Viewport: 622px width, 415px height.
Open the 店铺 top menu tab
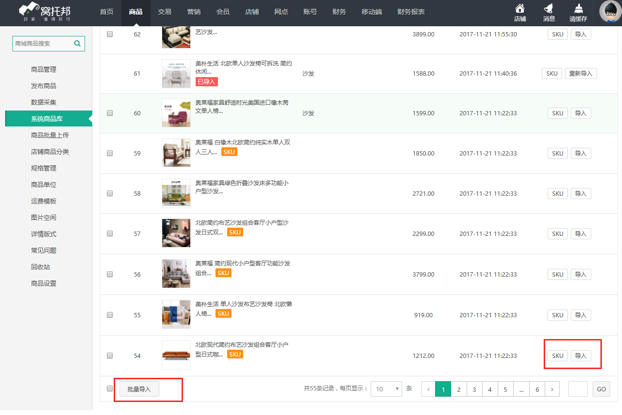(x=252, y=12)
